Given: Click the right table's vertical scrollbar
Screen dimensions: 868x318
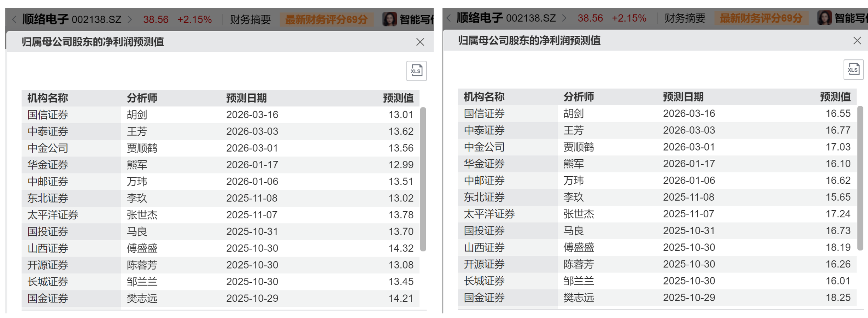Looking at the screenshot, I should click(x=860, y=178).
